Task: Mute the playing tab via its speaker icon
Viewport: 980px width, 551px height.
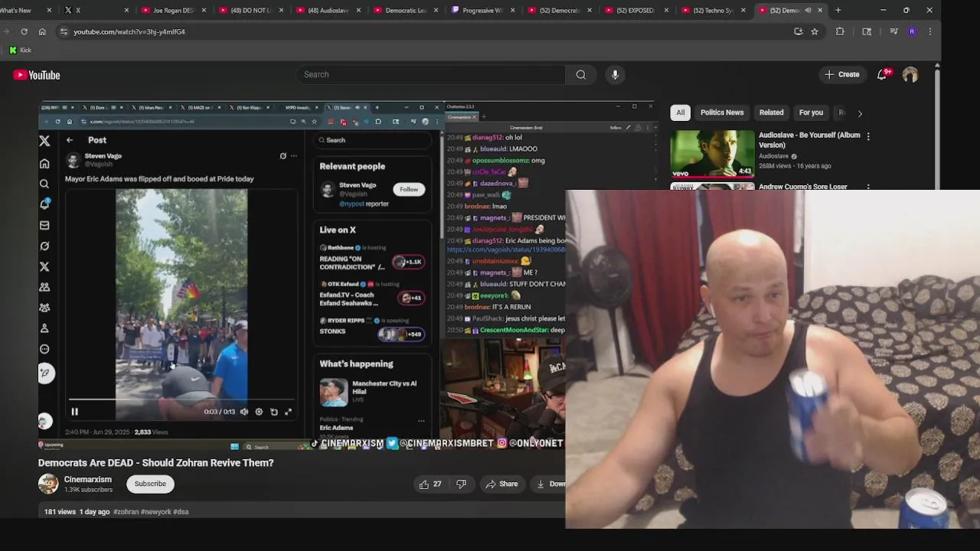Action: [x=808, y=10]
